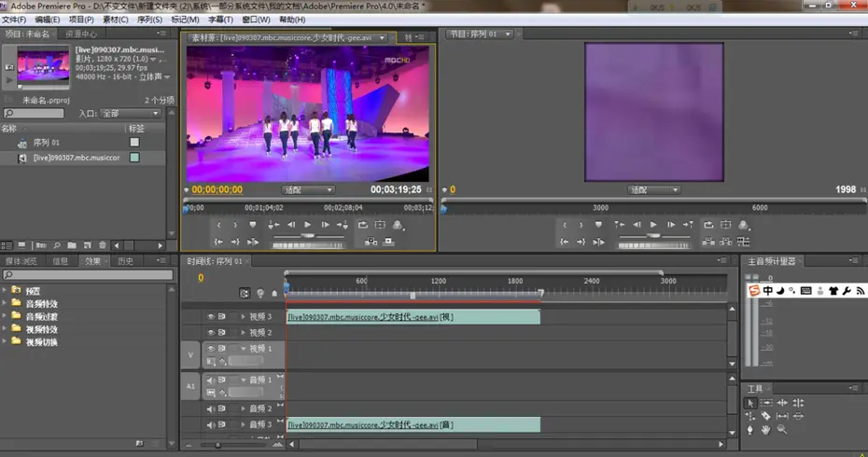Screen dimensions: 868x457
Task: Select the Ripple Edit tool
Action: [x=782, y=403]
